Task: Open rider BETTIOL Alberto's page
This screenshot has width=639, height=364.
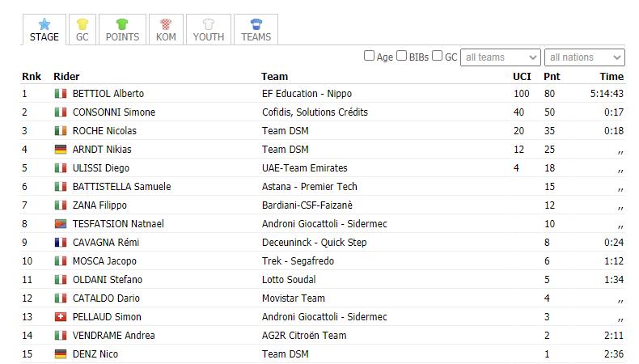Action: [x=108, y=94]
